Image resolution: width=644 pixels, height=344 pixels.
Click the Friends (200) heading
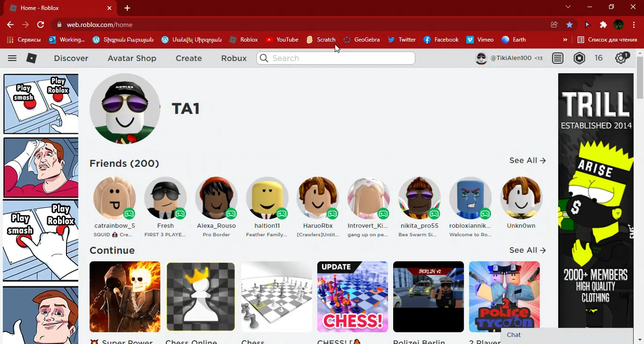tap(124, 163)
